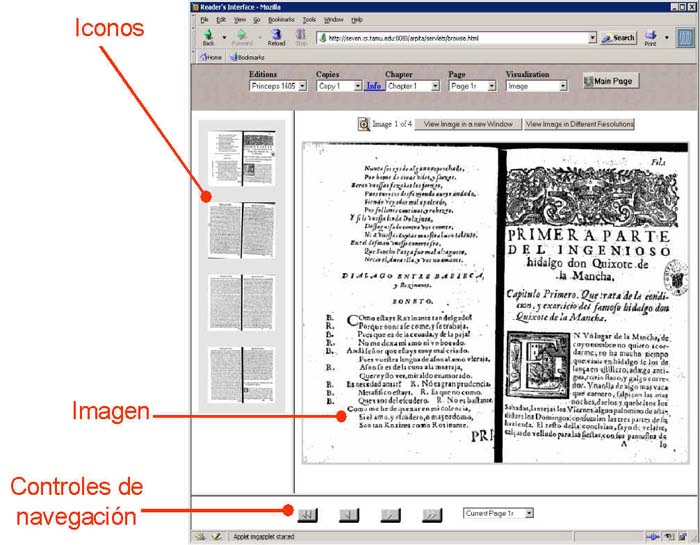Viewport: 700px width, 545px height.
Task: Click the Mozilla throbber logo icon
Action: click(x=685, y=37)
